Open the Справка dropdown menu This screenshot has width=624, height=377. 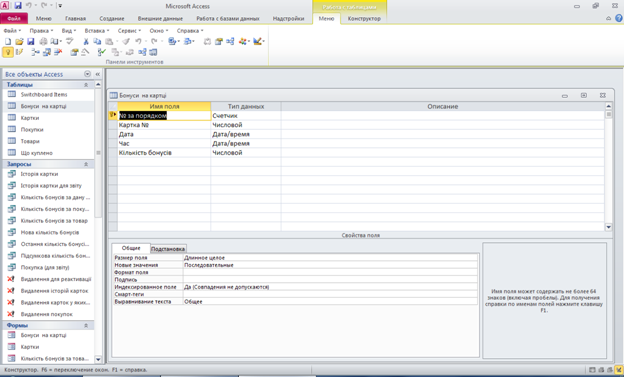[190, 31]
